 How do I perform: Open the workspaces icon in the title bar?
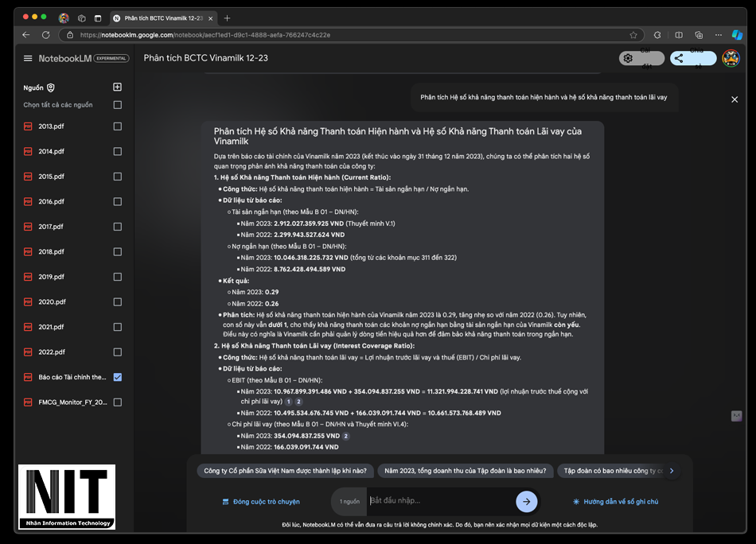81,18
